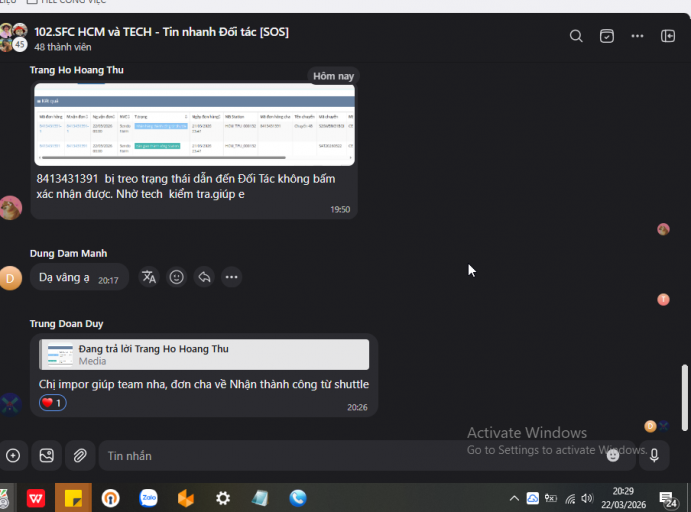Show hidden system tray icons
The height and width of the screenshot is (512, 691).
pos(514,498)
